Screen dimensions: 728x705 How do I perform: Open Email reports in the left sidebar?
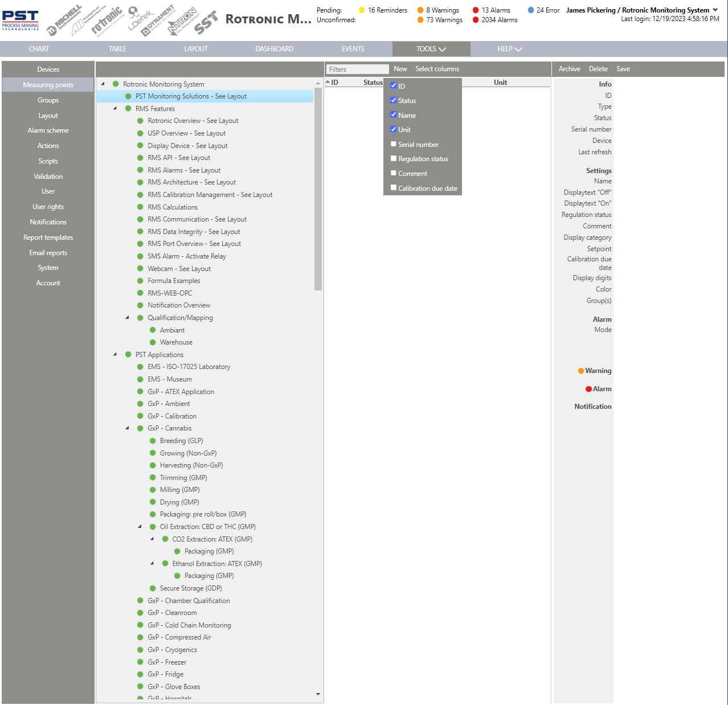(x=48, y=253)
